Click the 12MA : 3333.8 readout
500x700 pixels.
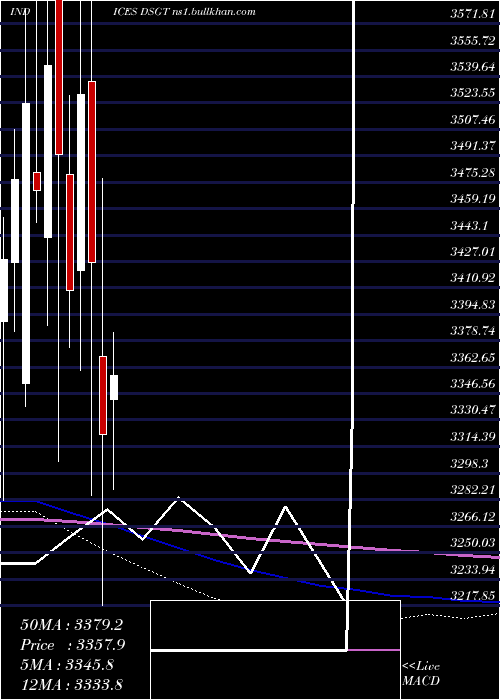coord(72,684)
